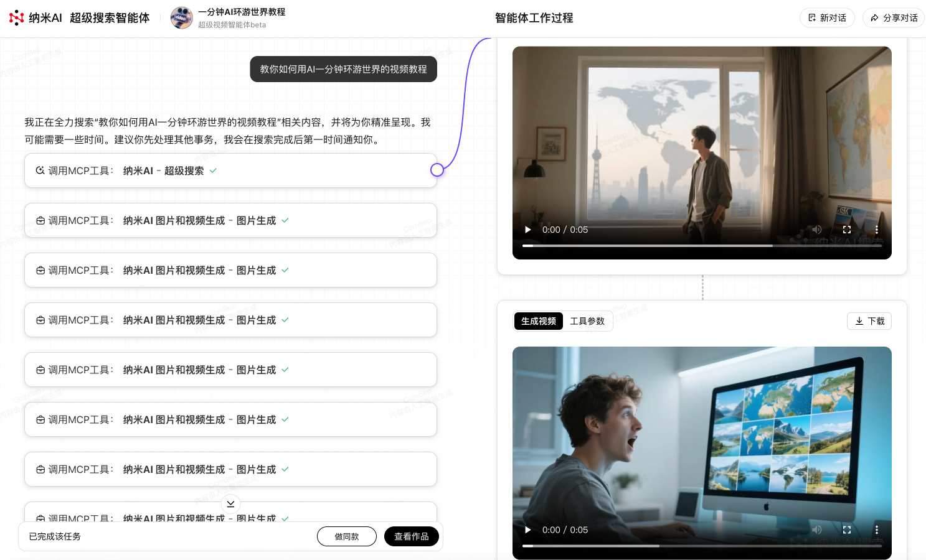
Task: Start a 新对话 conversation
Action: 827,18
